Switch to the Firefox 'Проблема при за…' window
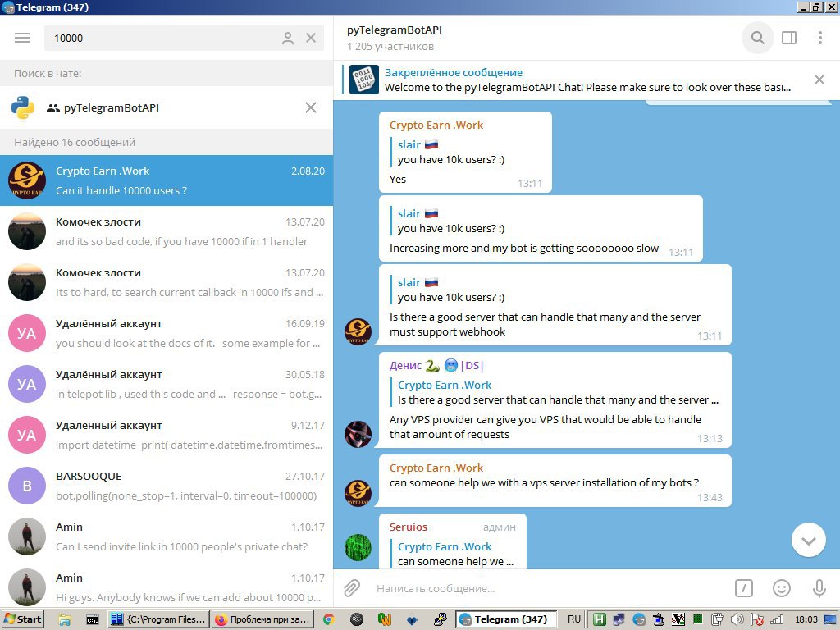This screenshot has width=840, height=630. click(262, 619)
